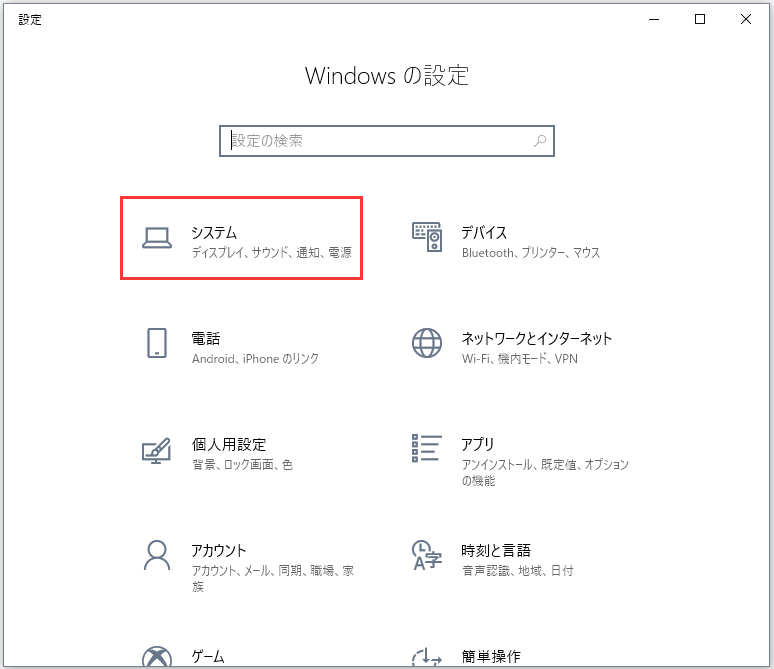This screenshot has height=669, width=774.
Task: Click the text Android、iPhone のリンク
Action: coord(255,359)
